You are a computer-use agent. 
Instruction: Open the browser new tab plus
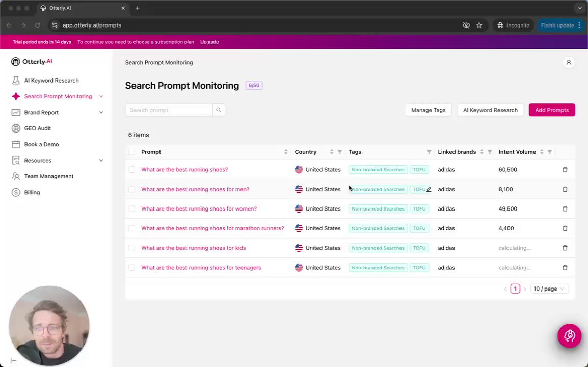(138, 8)
